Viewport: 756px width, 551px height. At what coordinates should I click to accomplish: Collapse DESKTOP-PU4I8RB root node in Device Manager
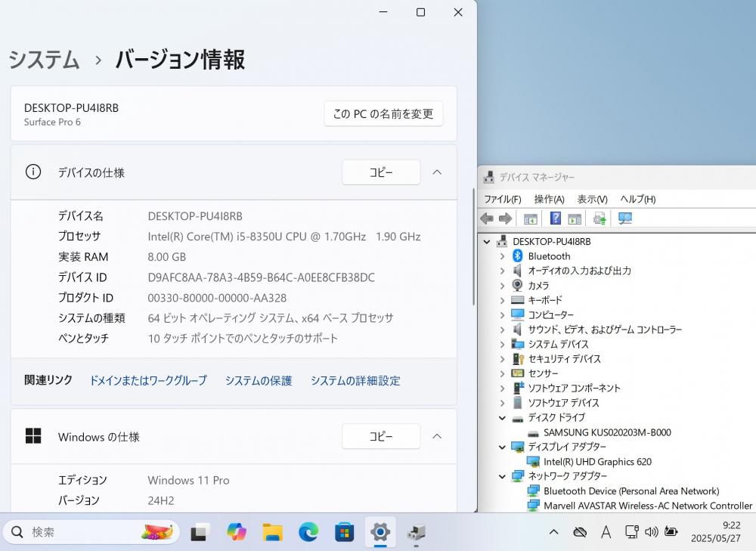[x=487, y=242]
